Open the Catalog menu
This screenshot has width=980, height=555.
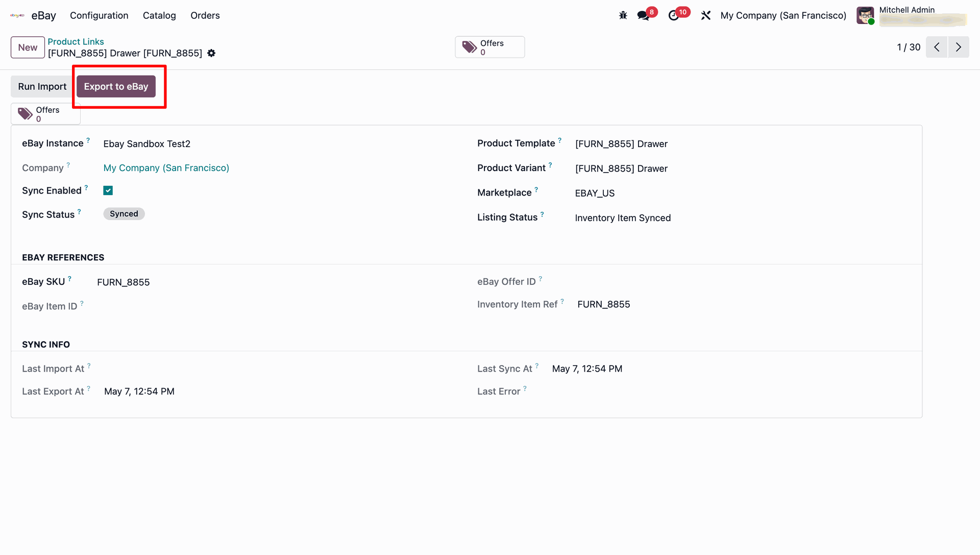tap(159, 15)
